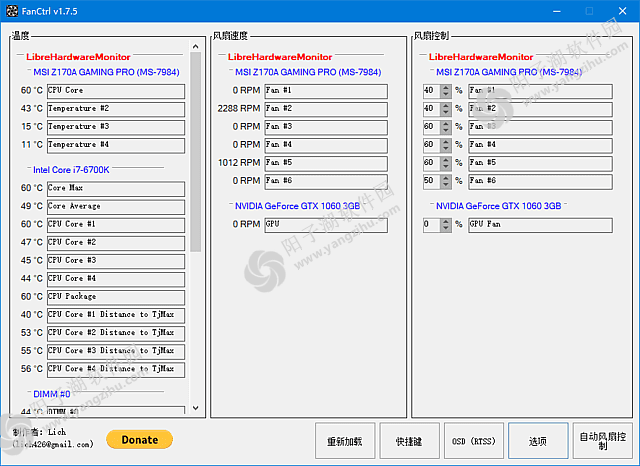Screen dimensions: 640x466
Task: Click Intel Core i7-6700K group label
Action: (x=71, y=170)
